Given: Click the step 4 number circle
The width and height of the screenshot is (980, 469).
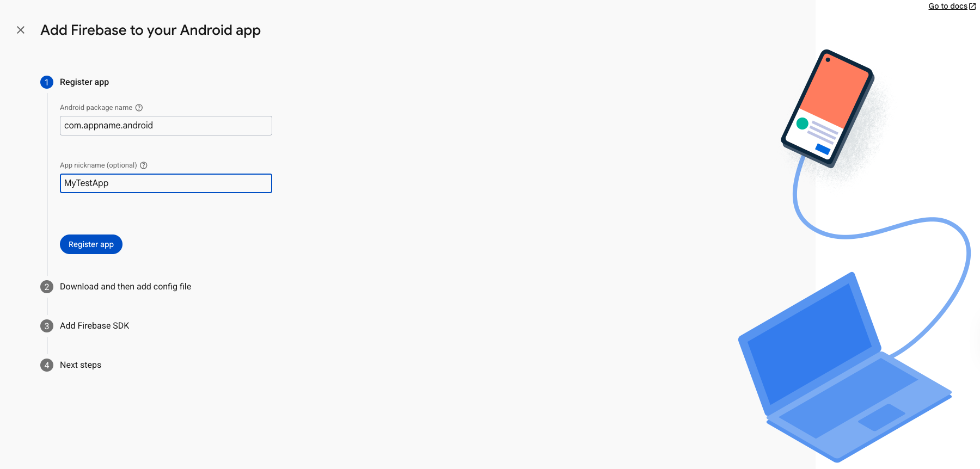Looking at the screenshot, I should click(47, 365).
